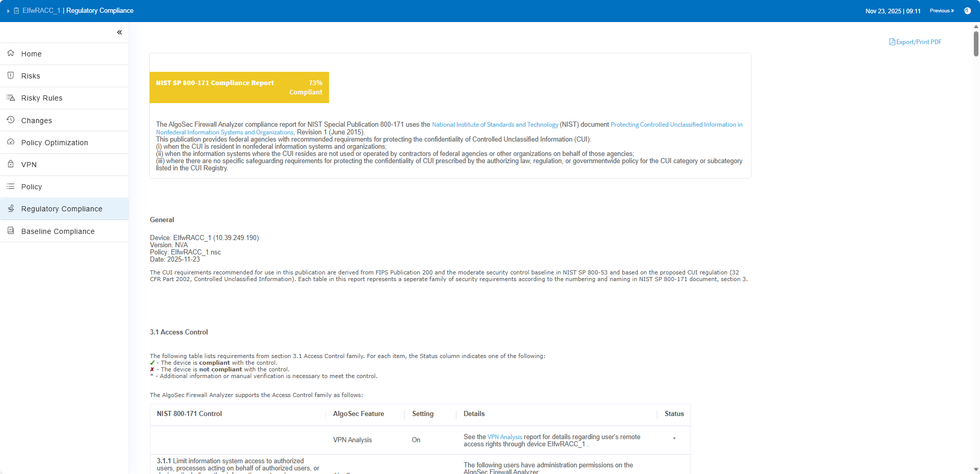
Task: Expand the device tree arrow in header
Action: 8,11
